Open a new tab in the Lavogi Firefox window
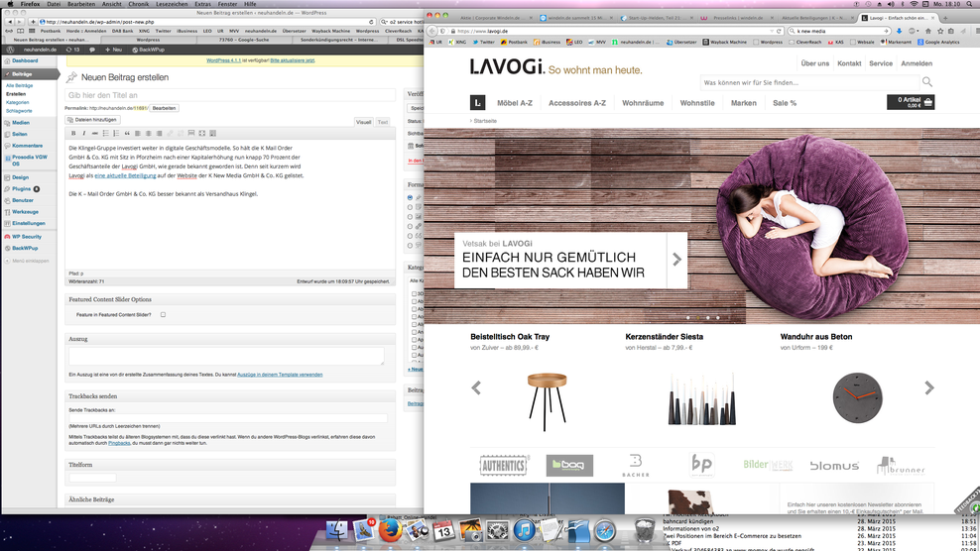 [x=945, y=18]
